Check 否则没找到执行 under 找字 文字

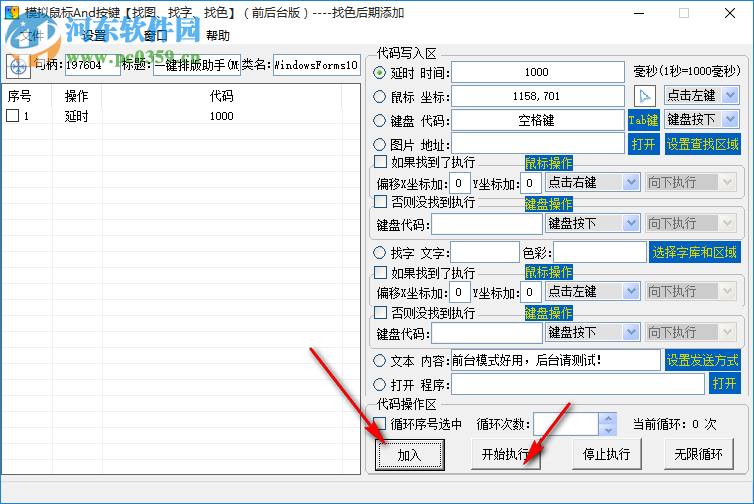(380, 313)
